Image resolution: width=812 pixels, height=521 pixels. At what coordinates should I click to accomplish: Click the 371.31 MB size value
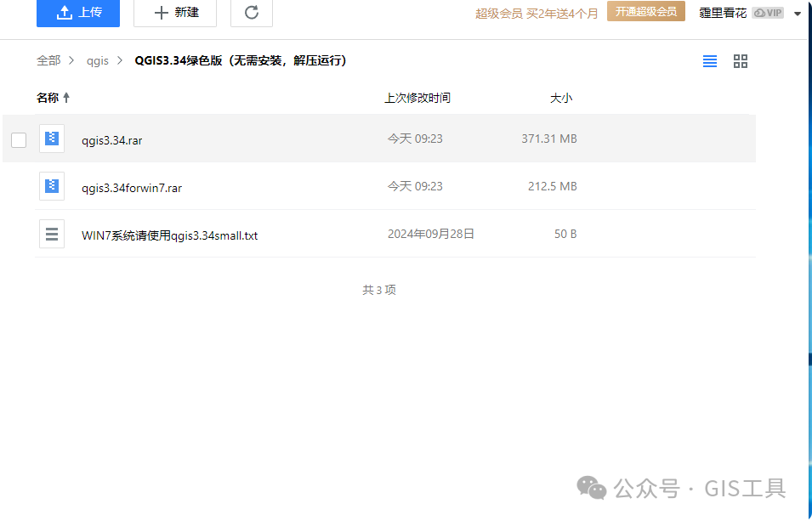pyautogui.click(x=549, y=139)
